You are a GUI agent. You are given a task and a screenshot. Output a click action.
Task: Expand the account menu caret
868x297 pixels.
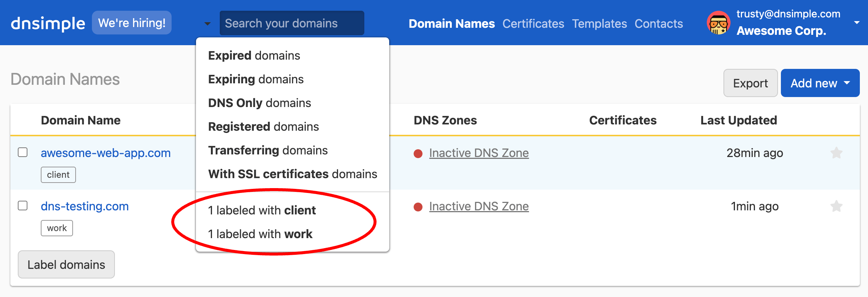click(x=857, y=23)
